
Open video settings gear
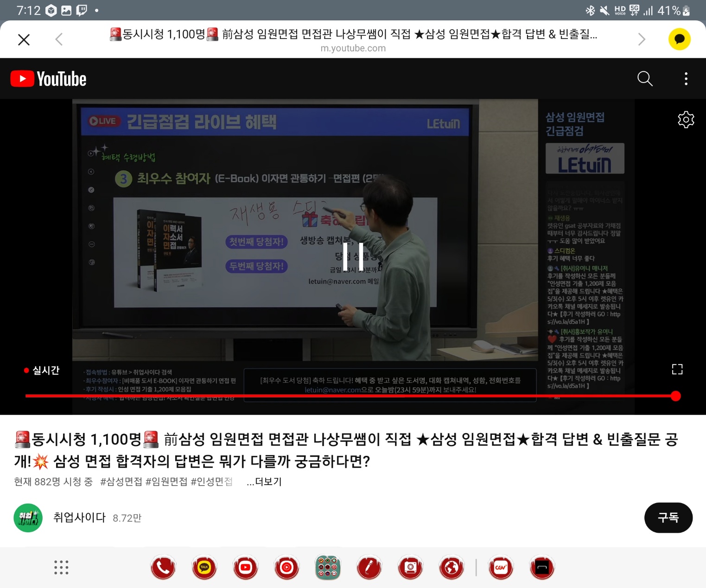(x=686, y=120)
